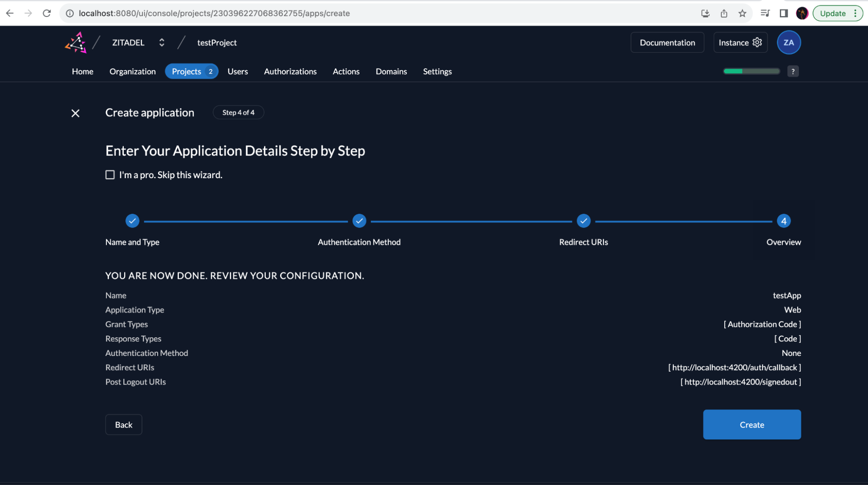Toggle step 3 Redirect URIs completed marker
868x485 pixels.
click(x=584, y=221)
